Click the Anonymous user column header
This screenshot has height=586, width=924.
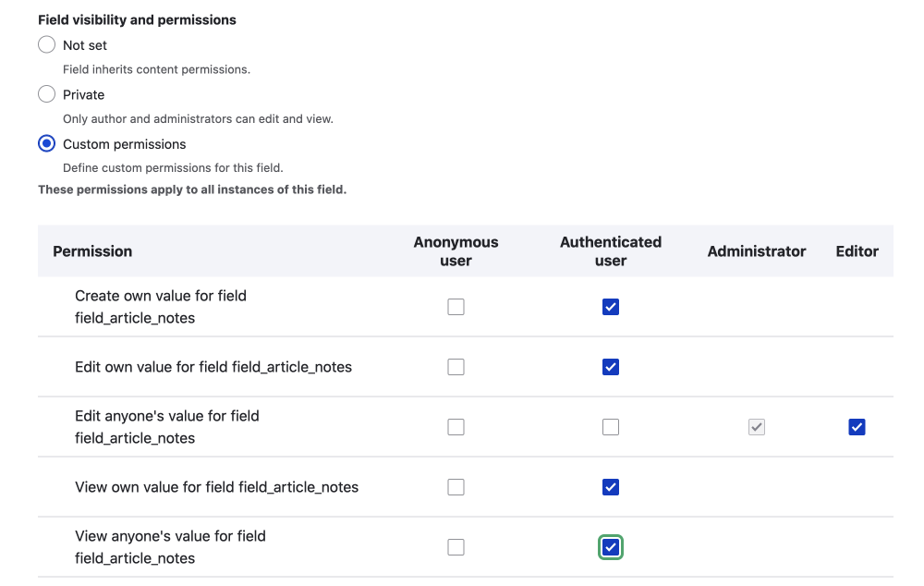(x=456, y=250)
